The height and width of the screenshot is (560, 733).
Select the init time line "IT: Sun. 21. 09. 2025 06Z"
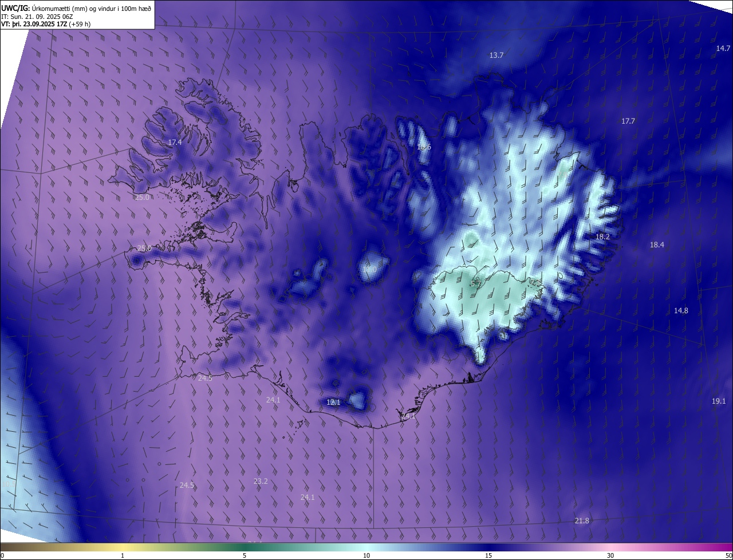pyautogui.click(x=37, y=16)
